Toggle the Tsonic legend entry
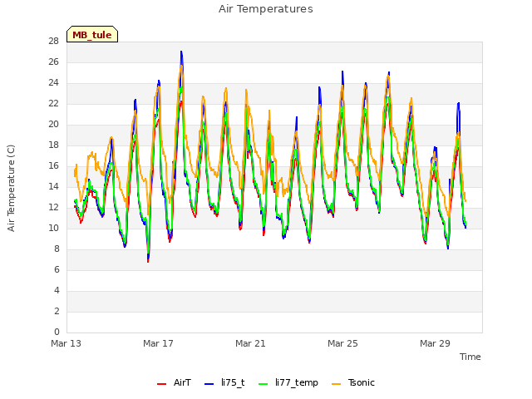This screenshot has height=399, width=532. tap(353, 382)
